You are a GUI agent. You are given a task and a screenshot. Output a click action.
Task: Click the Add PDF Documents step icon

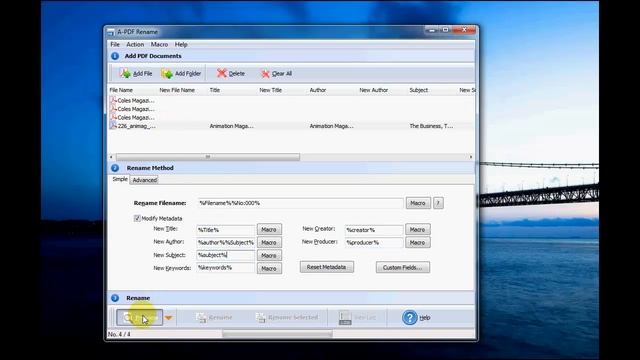[115, 56]
